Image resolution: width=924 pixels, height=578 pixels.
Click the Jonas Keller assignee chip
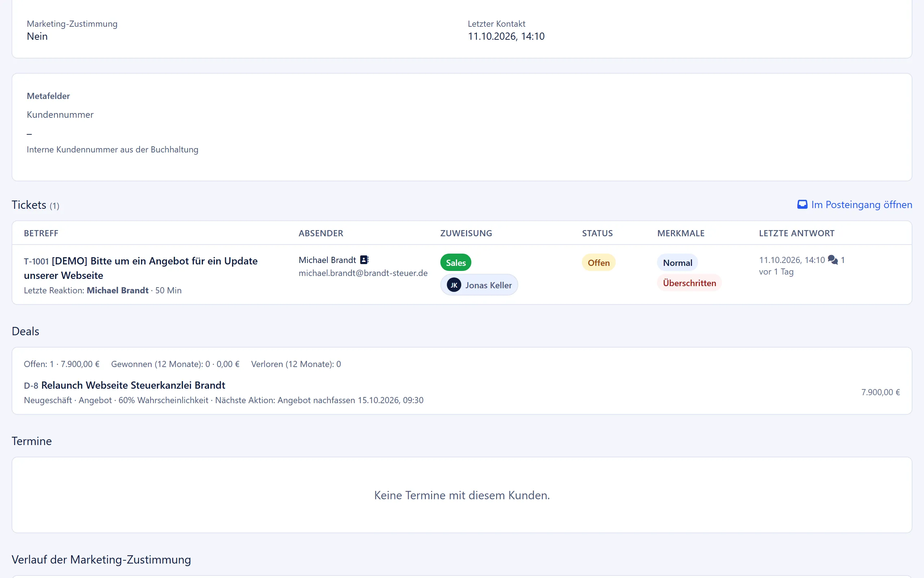click(479, 285)
